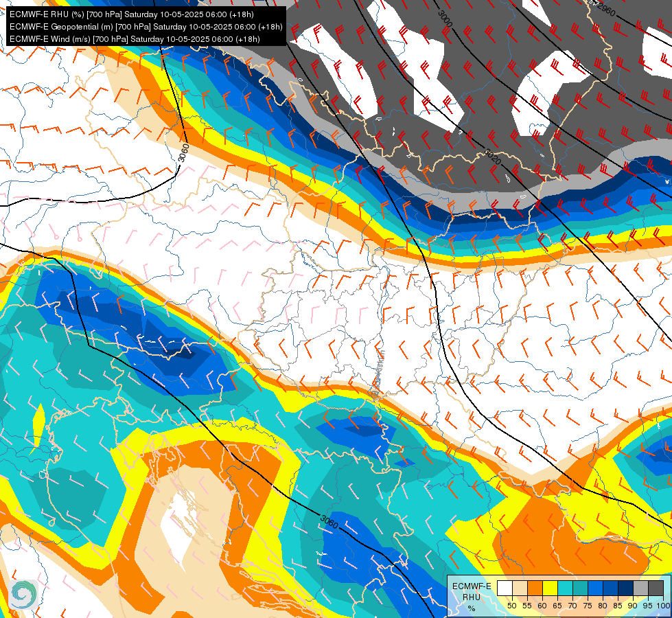Pick the yellow 60-65 legend swatch
This screenshot has width=672, height=618.
550,588
